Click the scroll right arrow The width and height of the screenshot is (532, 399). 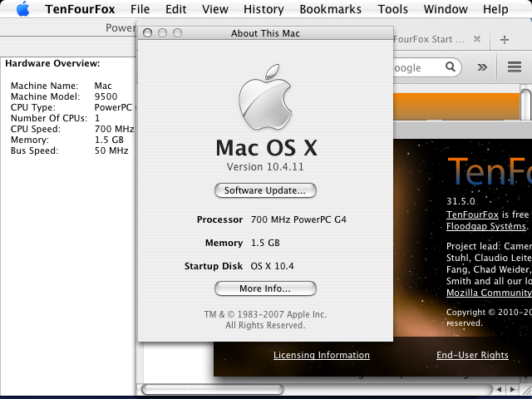coord(512,389)
